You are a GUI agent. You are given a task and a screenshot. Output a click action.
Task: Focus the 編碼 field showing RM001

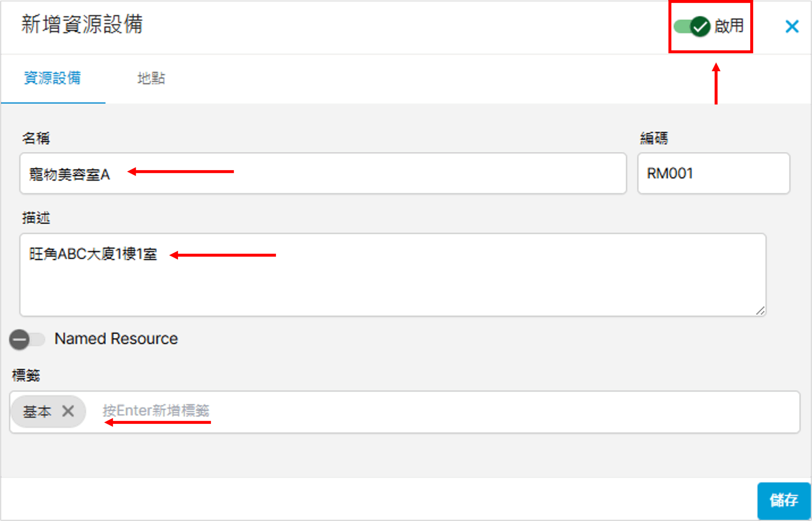tap(714, 174)
